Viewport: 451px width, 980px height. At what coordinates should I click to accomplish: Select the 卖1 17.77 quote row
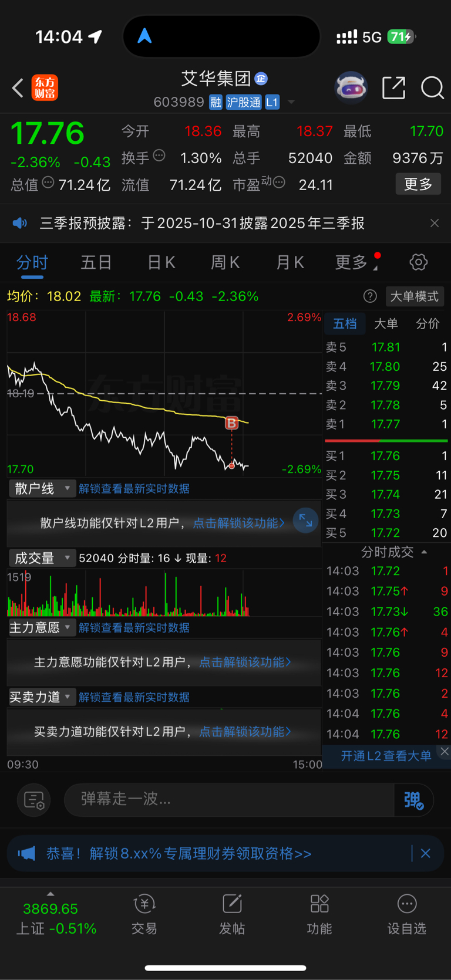click(386, 424)
